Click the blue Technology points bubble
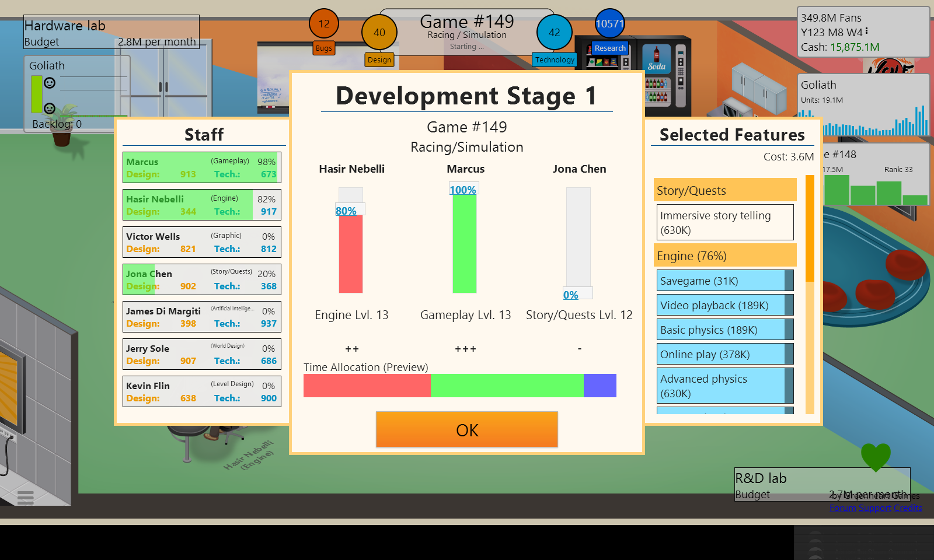934x560 pixels. click(x=554, y=33)
